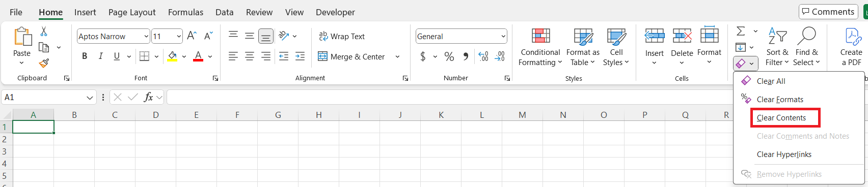Toggle Wrap Text
The image size is (868, 187).
(342, 36)
